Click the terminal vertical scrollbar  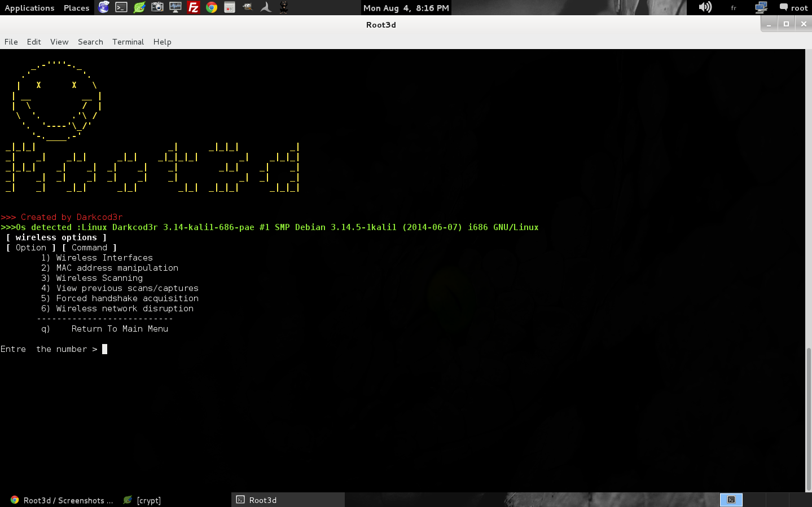pyautogui.click(x=808, y=420)
